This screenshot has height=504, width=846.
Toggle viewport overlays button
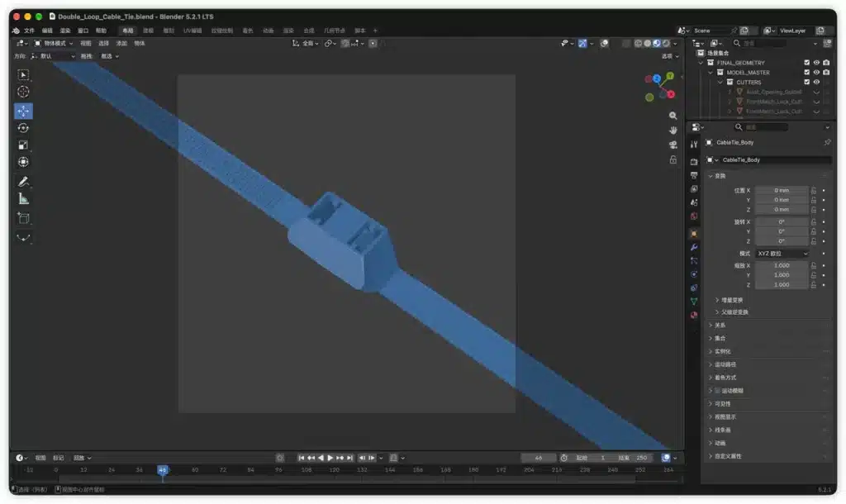pyautogui.click(x=604, y=43)
